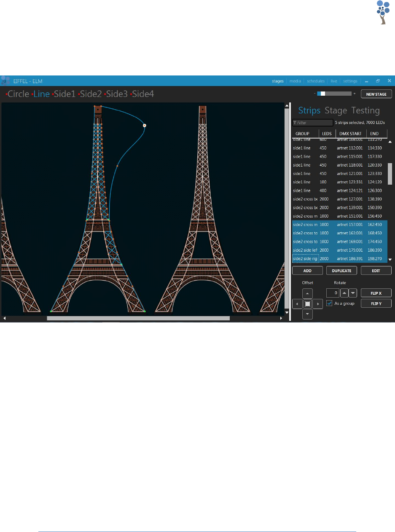Open the media menu in title bar
This screenshot has height=532, width=395.
[295, 81]
